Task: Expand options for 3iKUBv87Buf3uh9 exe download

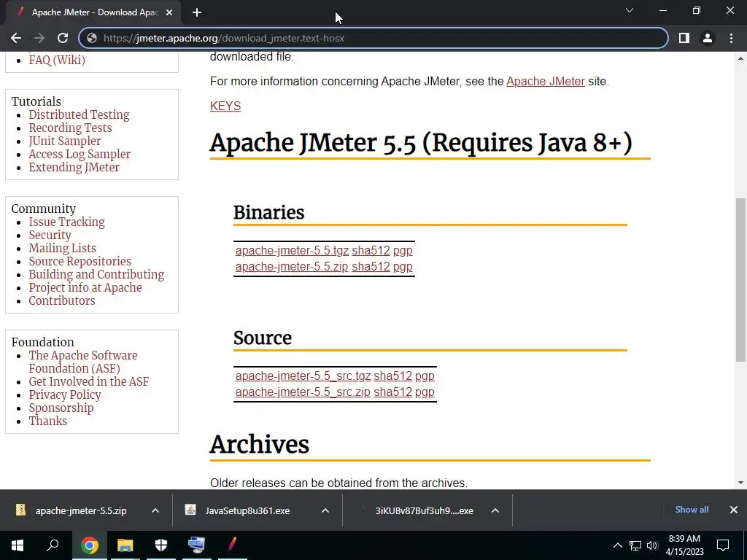Action: click(495, 510)
